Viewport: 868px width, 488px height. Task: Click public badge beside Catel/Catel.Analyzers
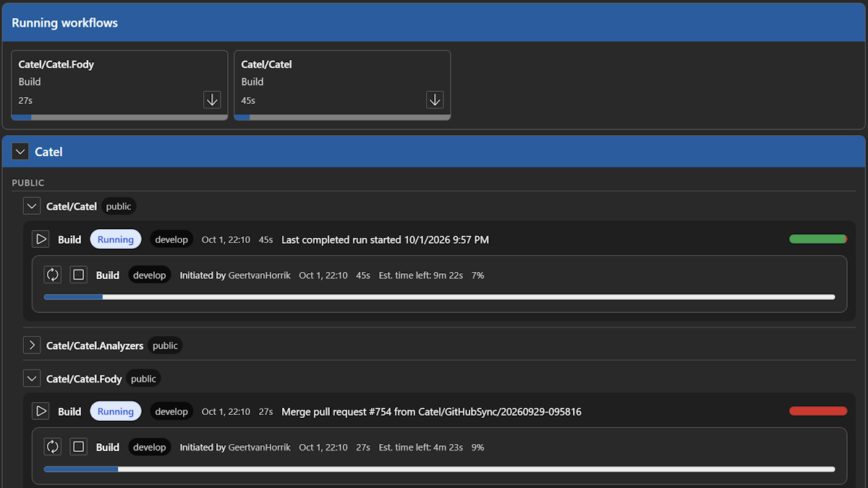(x=165, y=346)
